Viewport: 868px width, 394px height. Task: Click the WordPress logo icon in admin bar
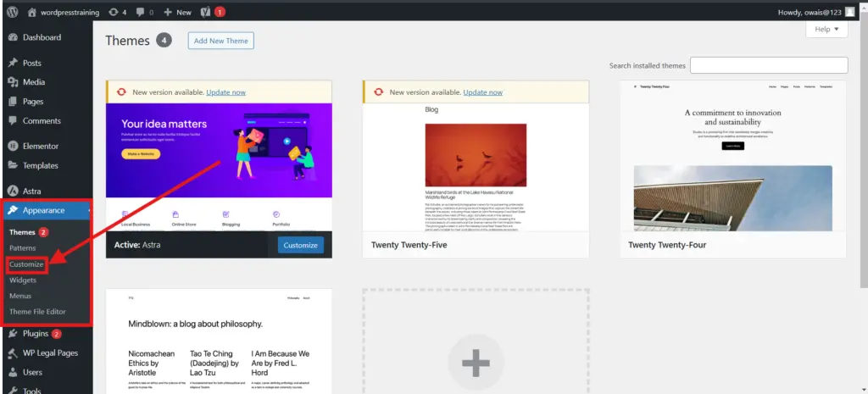point(12,12)
